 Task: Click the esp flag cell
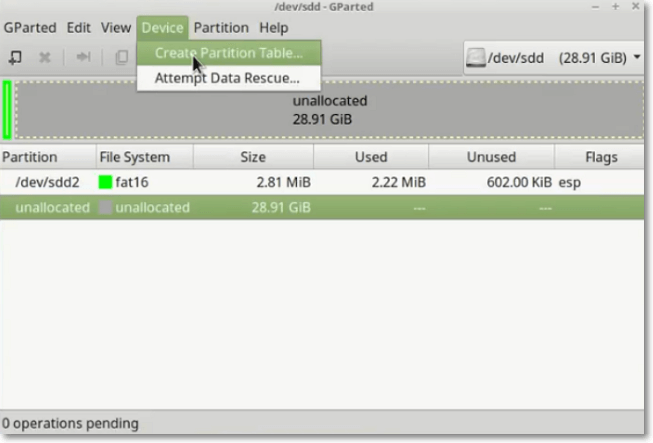click(x=569, y=182)
